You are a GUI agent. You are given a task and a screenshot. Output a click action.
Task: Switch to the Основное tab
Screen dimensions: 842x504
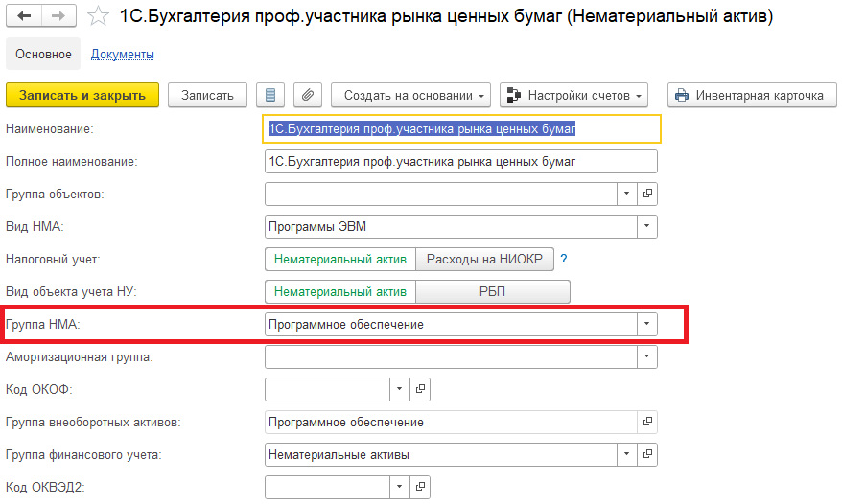point(43,55)
